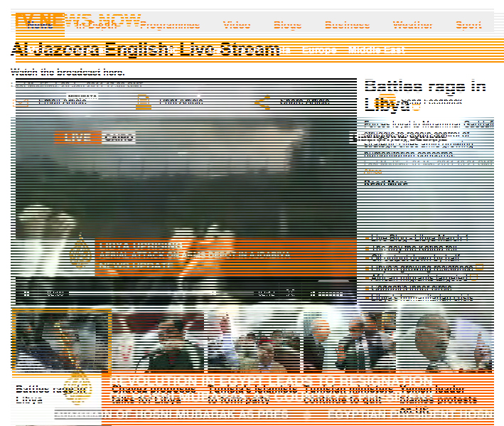This screenshot has height=426, width=504.
Task: Click the Print Article text link
Action: pos(181,102)
